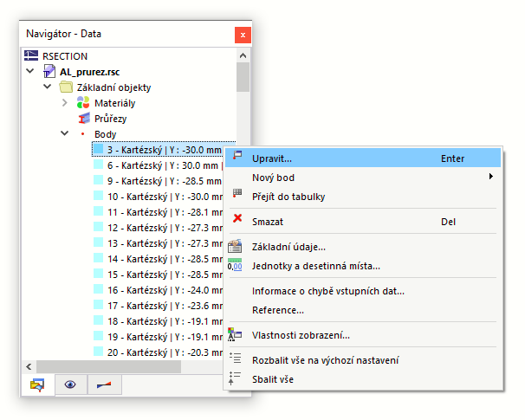Open Vlastnosti zobrazení... entry
This screenshot has height=420, width=525.
tap(363, 335)
